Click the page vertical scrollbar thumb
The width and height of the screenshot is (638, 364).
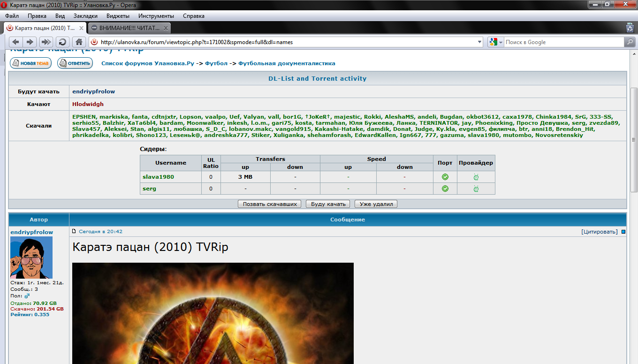pyautogui.click(x=633, y=140)
